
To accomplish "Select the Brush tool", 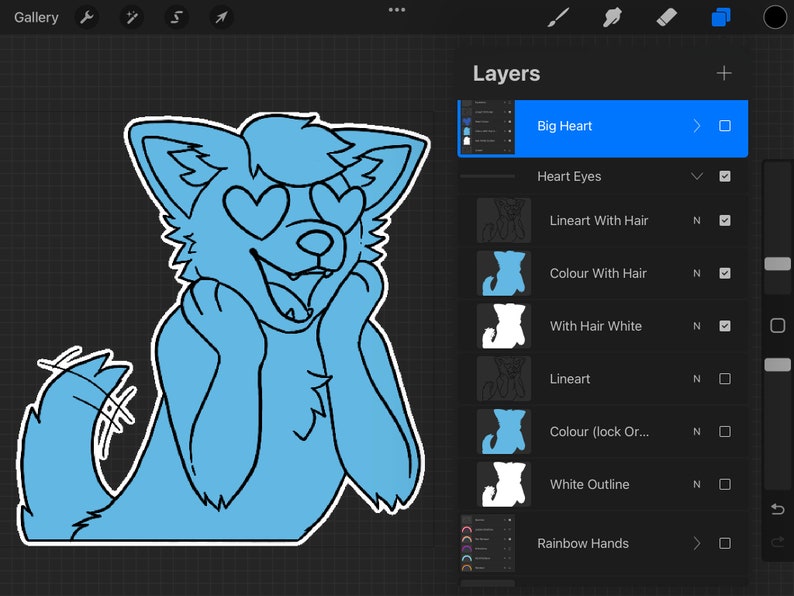I will [559, 18].
